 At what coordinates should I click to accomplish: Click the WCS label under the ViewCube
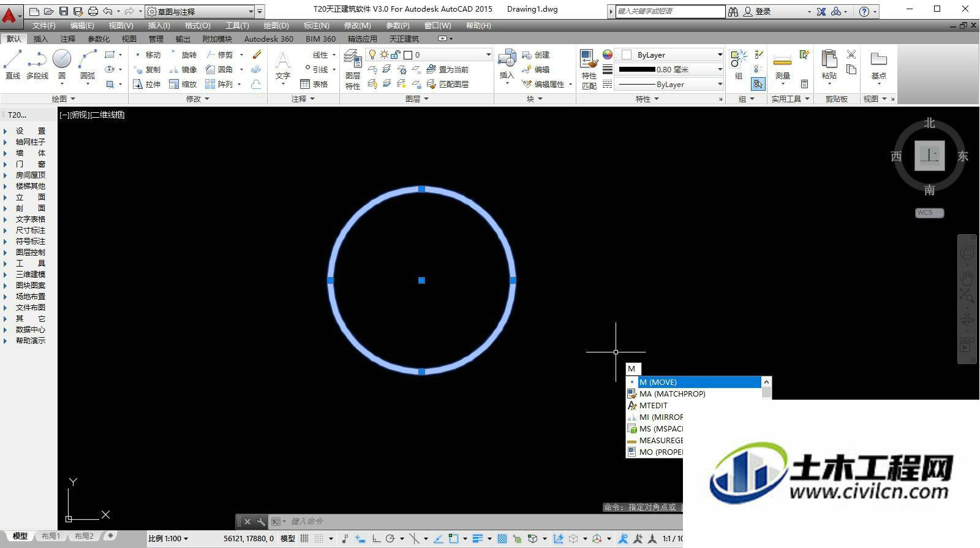pos(930,213)
